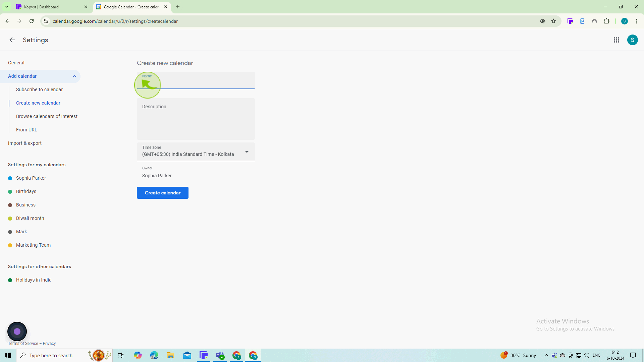Open Microsoft Edge from the taskbar
Screen dimensions: 644x362
(x=154, y=355)
